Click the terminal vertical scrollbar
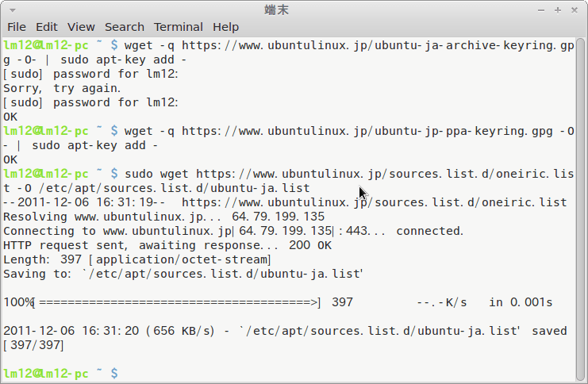 pos(580,209)
